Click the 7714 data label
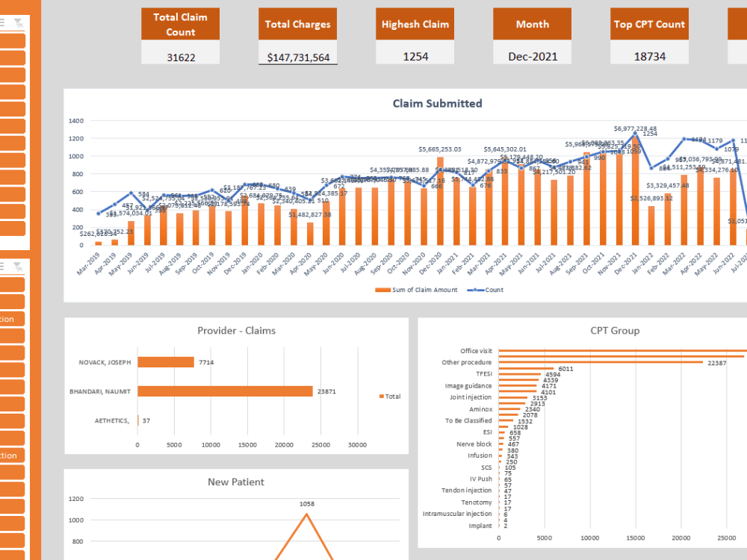The image size is (747, 560). coord(206,362)
